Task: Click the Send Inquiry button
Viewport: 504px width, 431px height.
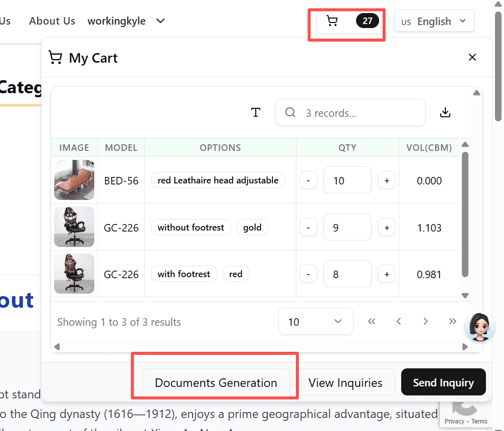Action: tap(443, 382)
